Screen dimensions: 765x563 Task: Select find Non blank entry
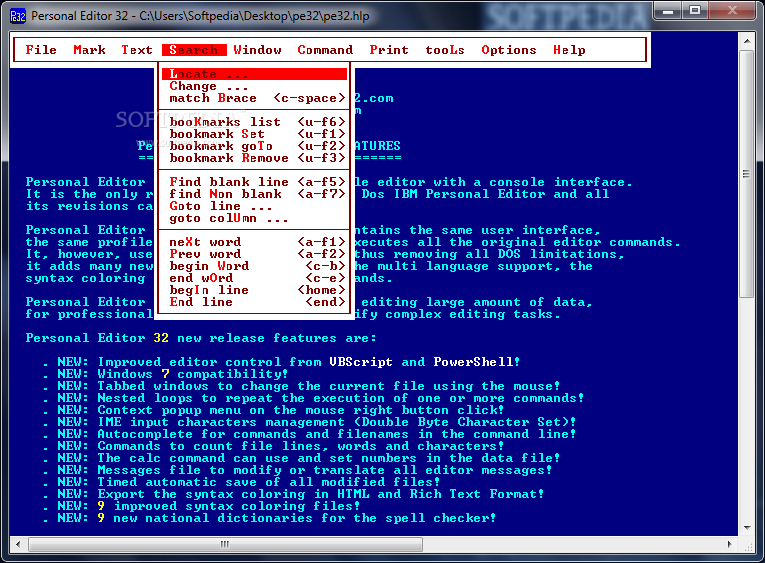click(x=254, y=194)
